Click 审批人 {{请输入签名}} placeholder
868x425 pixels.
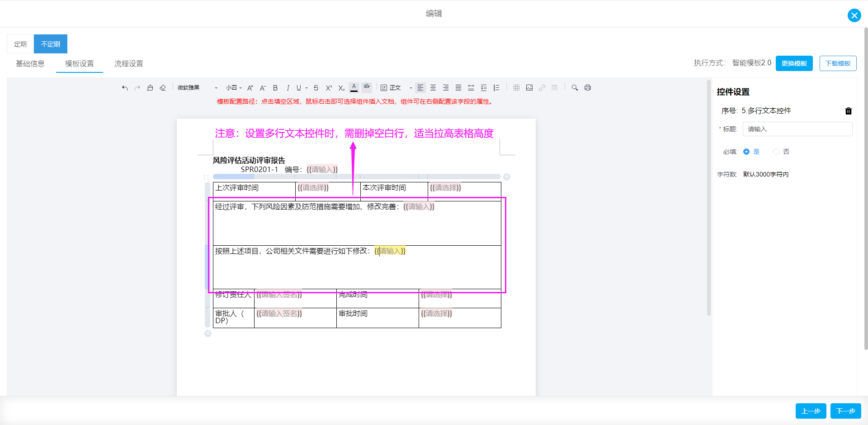[279, 314]
